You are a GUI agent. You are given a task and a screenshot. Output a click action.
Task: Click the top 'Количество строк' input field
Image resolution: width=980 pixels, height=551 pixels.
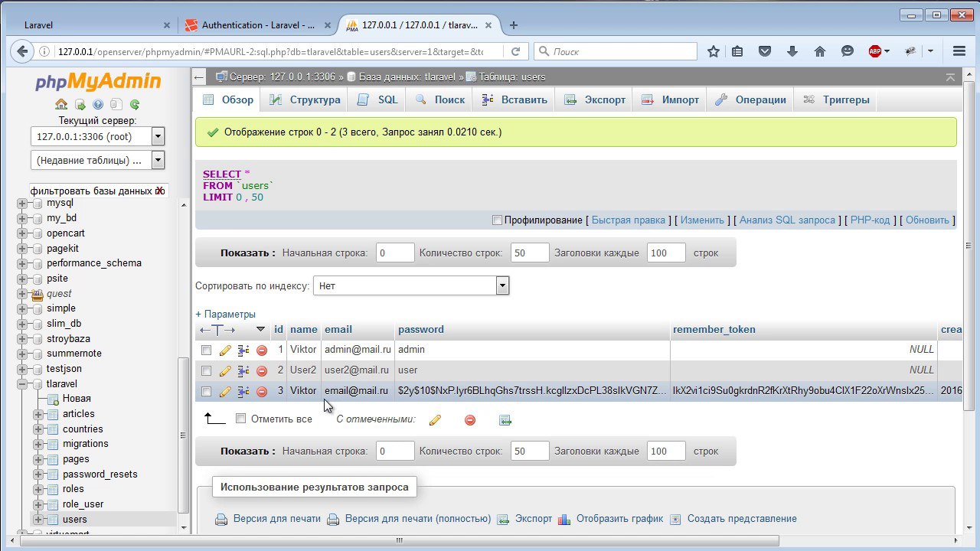tap(530, 253)
